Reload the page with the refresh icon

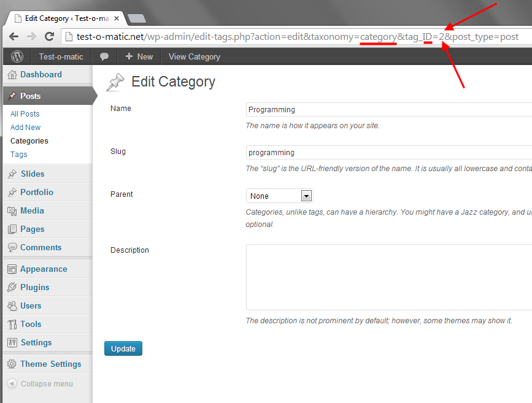point(50,37)
